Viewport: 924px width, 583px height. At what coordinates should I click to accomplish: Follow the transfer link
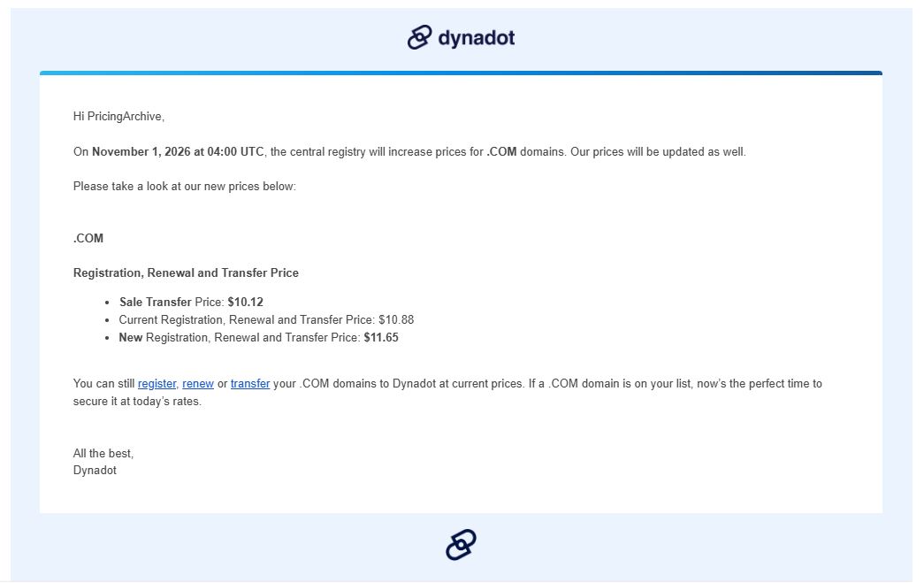click(250, 384)
